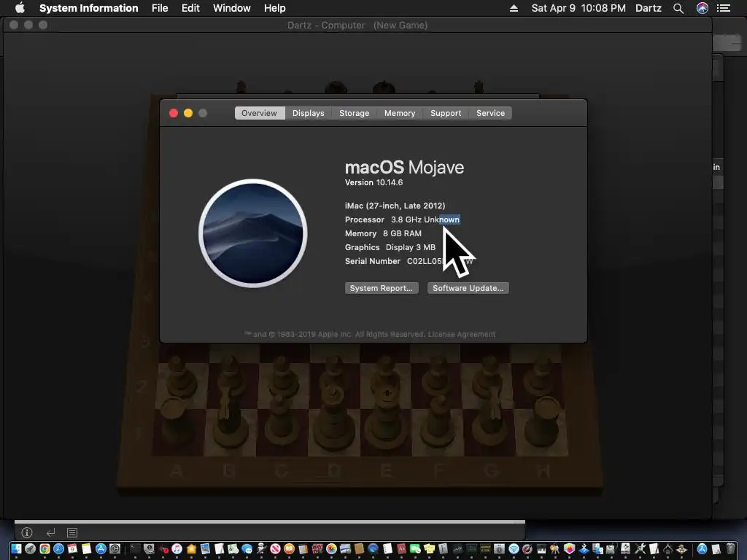Click the Memory 8 GB RAM line
Viewport: 747px width, 560px height.
pos(383,233)
